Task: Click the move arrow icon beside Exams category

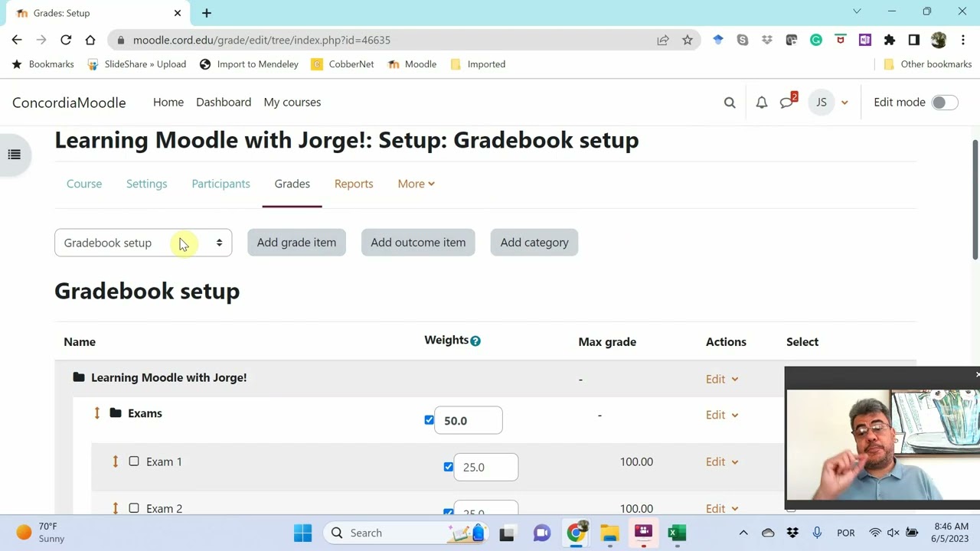Action: 97,413
